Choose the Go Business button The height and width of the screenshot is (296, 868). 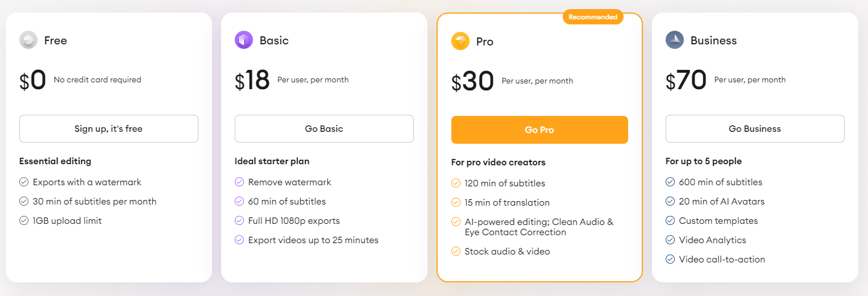coord(755,129)
